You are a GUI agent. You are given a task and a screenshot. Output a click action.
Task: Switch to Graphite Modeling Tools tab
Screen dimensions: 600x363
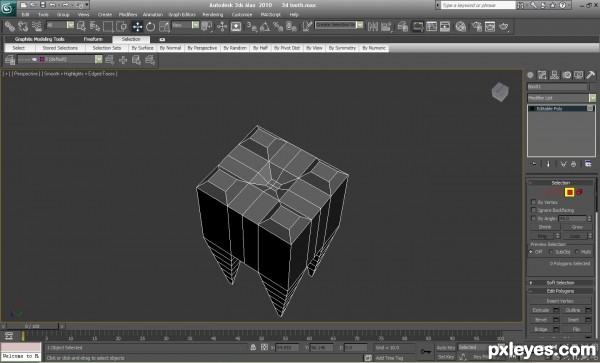pos(39,39)
